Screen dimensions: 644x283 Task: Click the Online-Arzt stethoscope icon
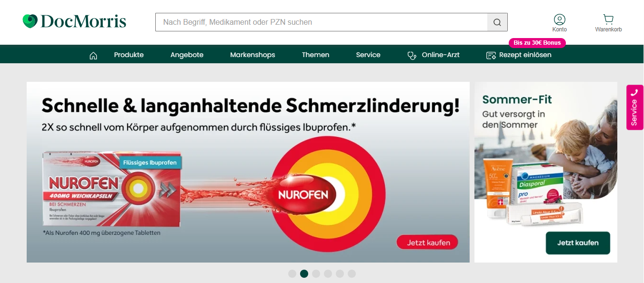(412, 55)
